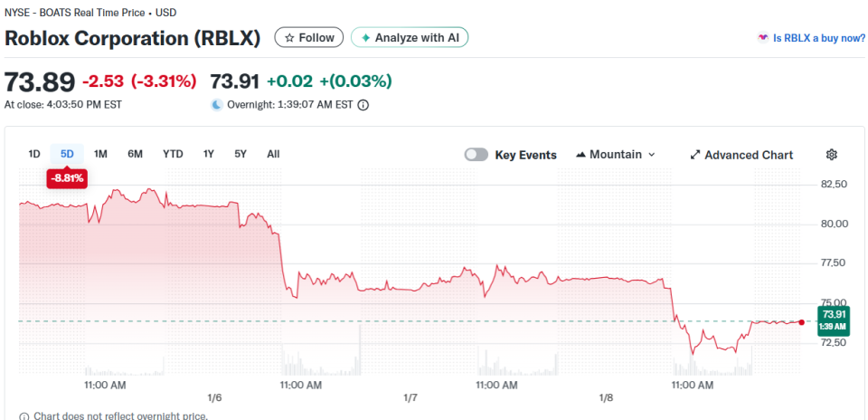Viewport: 868px width, 420px height.
Task: Click the 73.91 current price marker
Action: click(x=834, y=320)
